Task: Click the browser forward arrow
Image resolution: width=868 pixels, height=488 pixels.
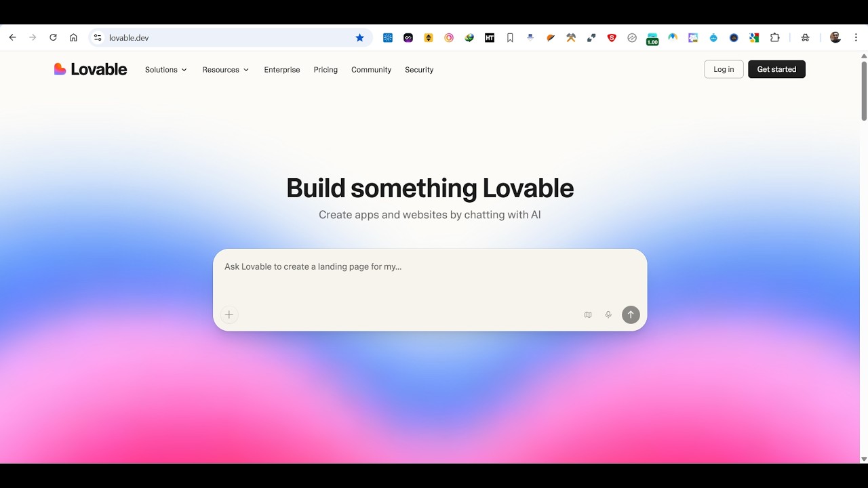Action: (33, 38)
